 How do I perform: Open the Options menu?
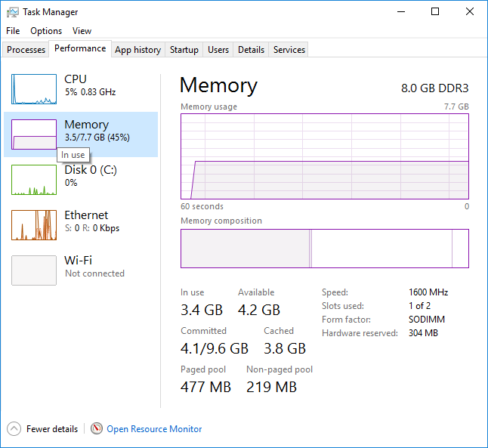(46, 31)
